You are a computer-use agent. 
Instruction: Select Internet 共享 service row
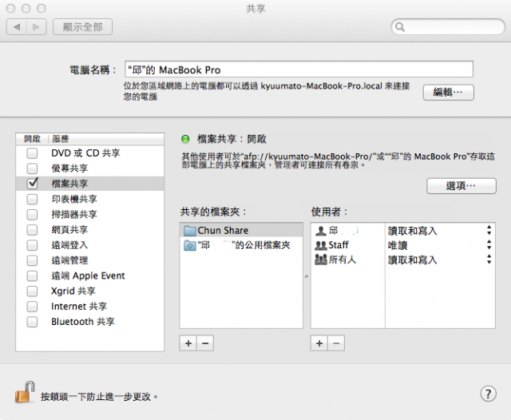click(x=90, y=307)
